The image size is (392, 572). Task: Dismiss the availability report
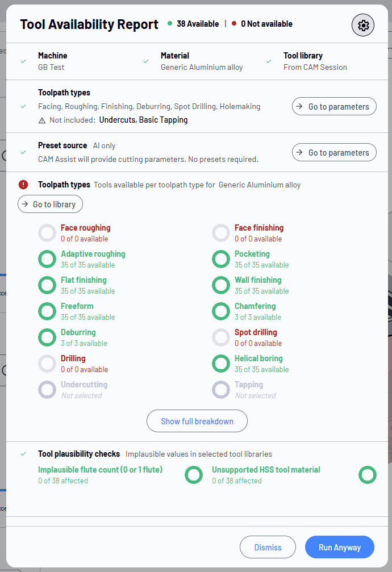tap(268, 547)
